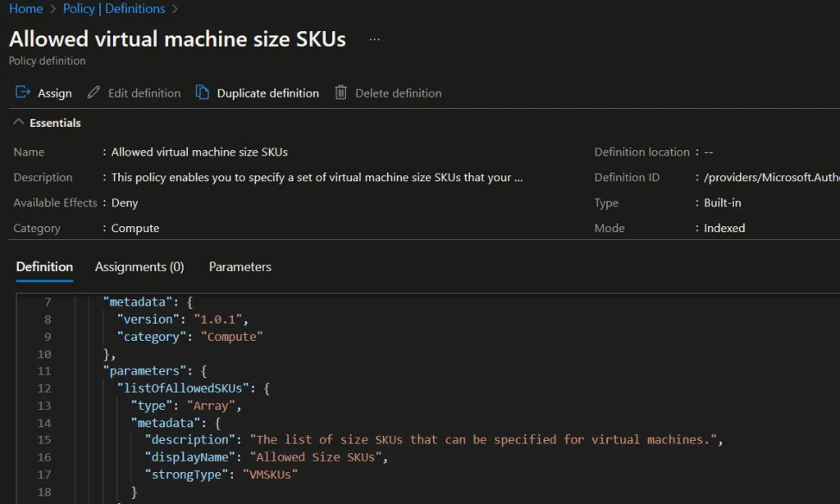Click the "type": "Array" code line

tap(186, 406)
